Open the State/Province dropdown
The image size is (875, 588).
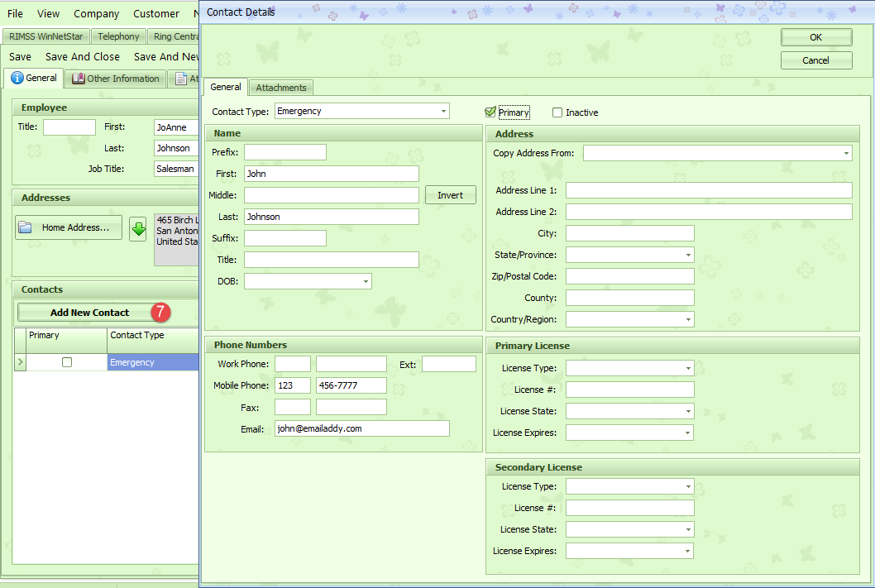(x=688, y=256)
